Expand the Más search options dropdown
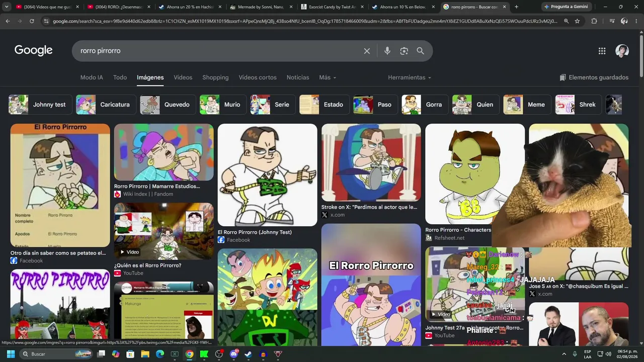Viewport: 644px width, 362px height. [328, 77]
